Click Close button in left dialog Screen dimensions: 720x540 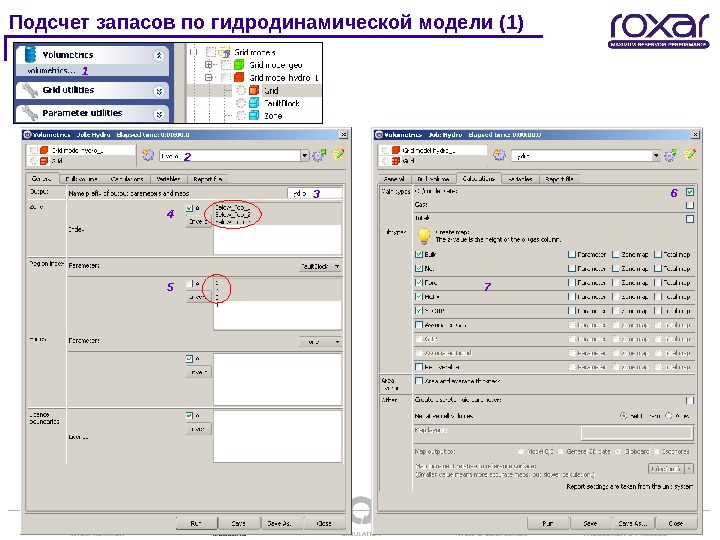click(x=324, y=523)
